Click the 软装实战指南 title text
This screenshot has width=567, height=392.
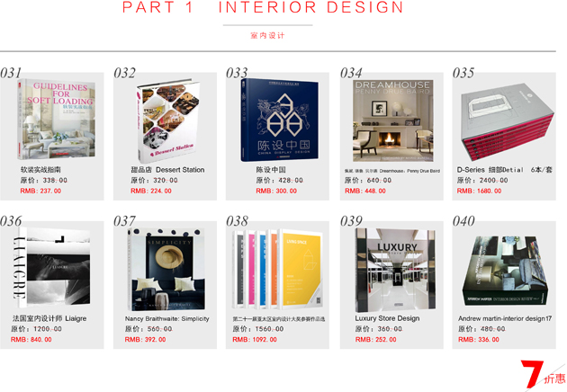(x=40, y=169)
